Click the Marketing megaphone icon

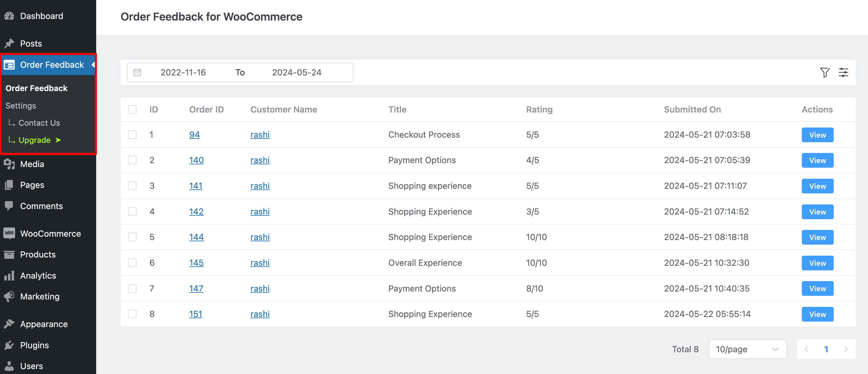pos(9,296)
